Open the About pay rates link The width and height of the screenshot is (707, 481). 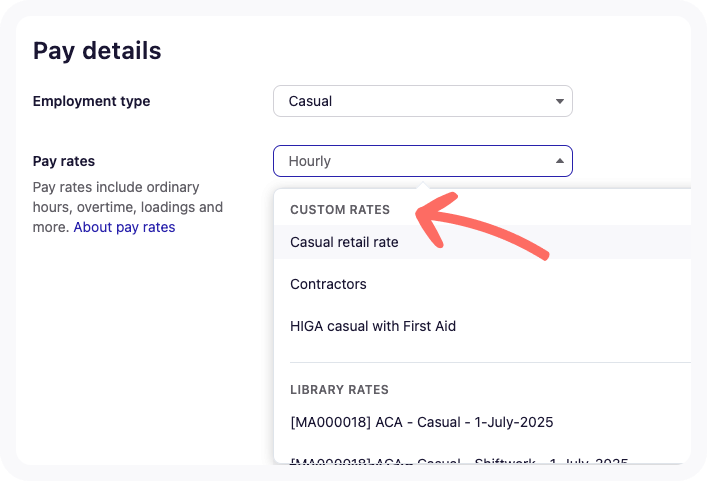(124, 227)
